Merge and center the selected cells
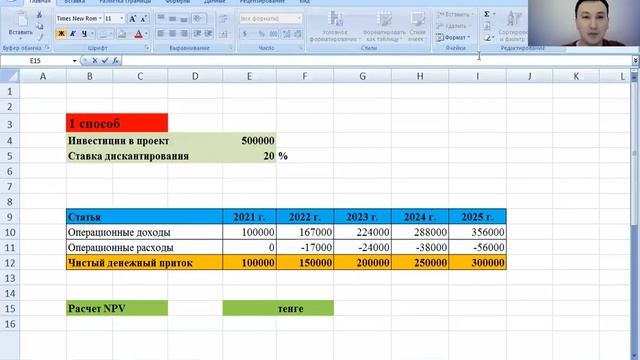 (x=224, y=34)
